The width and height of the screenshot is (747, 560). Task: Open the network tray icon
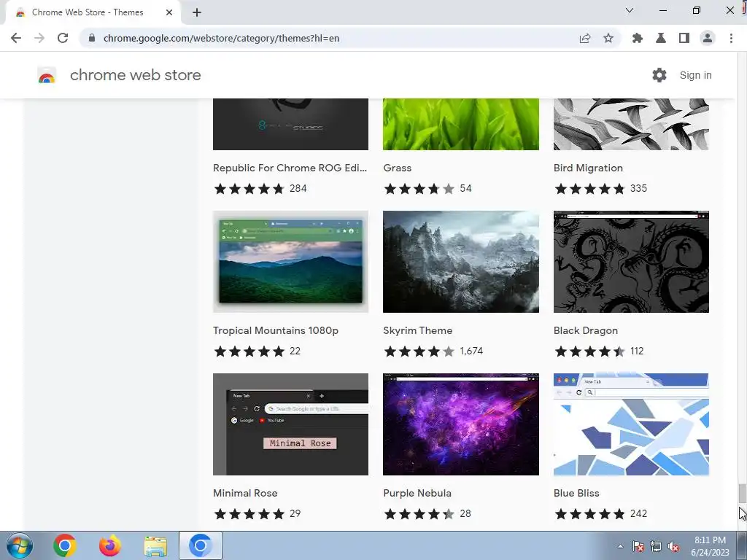coord(656,546)
